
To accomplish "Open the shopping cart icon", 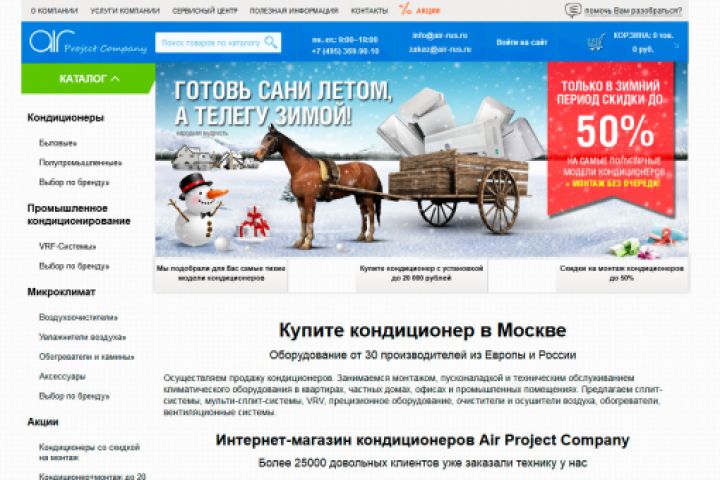I will point(596,42).
